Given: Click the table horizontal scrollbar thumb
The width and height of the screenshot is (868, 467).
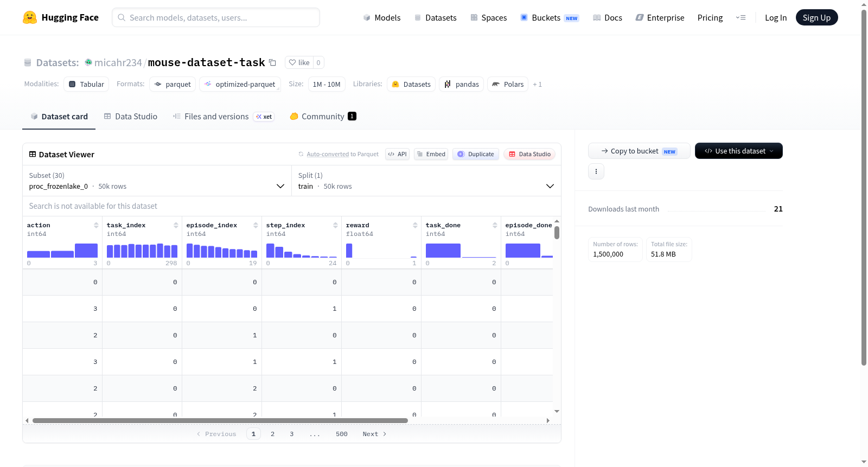Looking at the screenshot, I should [x=220, y=420].
